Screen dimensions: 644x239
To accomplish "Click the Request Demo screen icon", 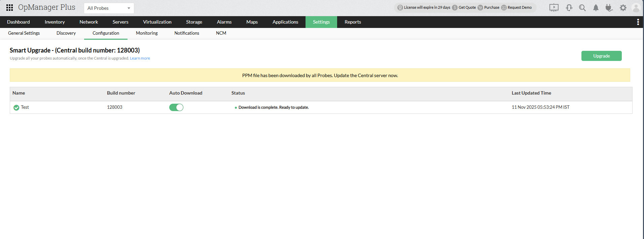I will 504,7.
